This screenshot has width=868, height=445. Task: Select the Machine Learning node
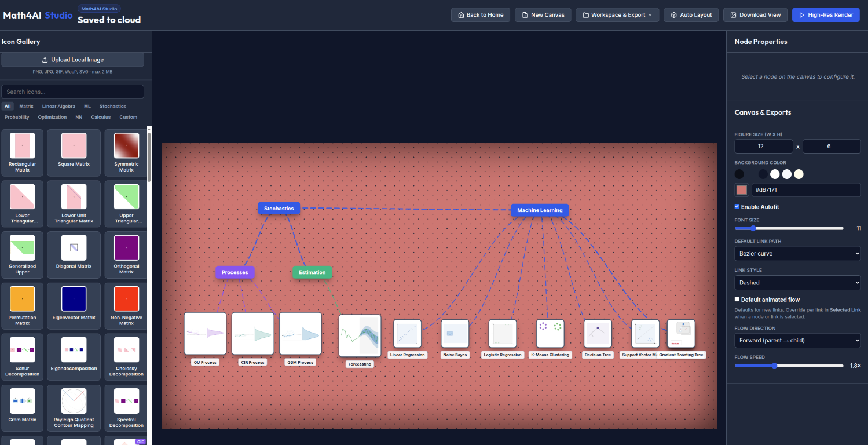point(540,210)
